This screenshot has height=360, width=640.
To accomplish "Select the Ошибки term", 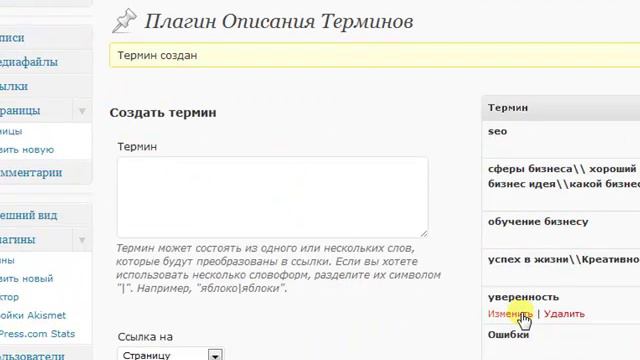I will pos(509,335).
